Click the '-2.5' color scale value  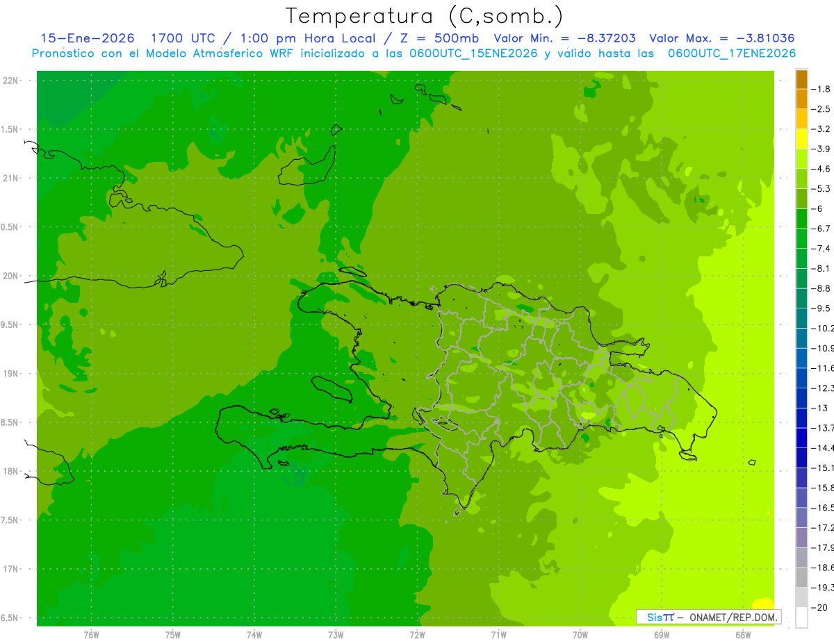click(821, 109)
